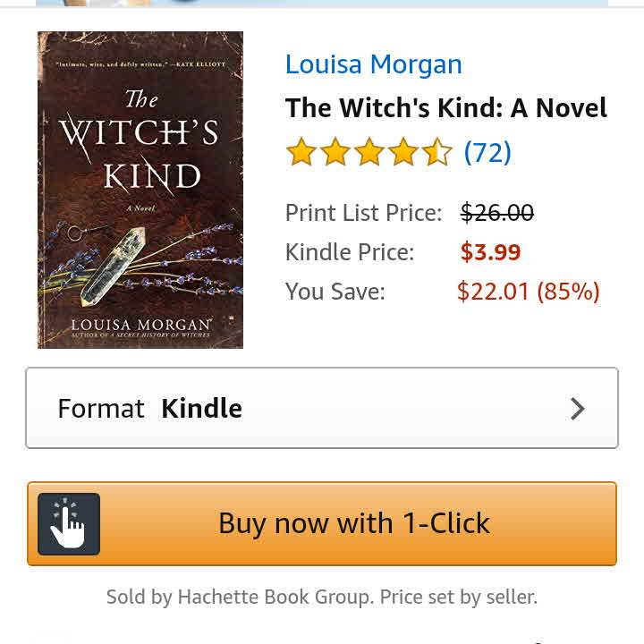Viewport: 644px width, 644px height.
Task: Tap the 1-Click pointing hand icon
Action: tap(69, 523)
